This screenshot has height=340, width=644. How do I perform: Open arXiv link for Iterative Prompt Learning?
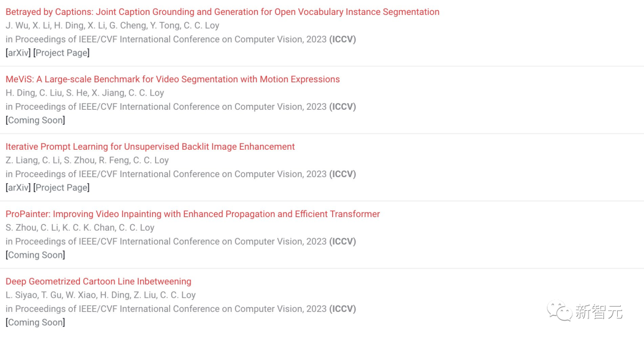point(18,187)
